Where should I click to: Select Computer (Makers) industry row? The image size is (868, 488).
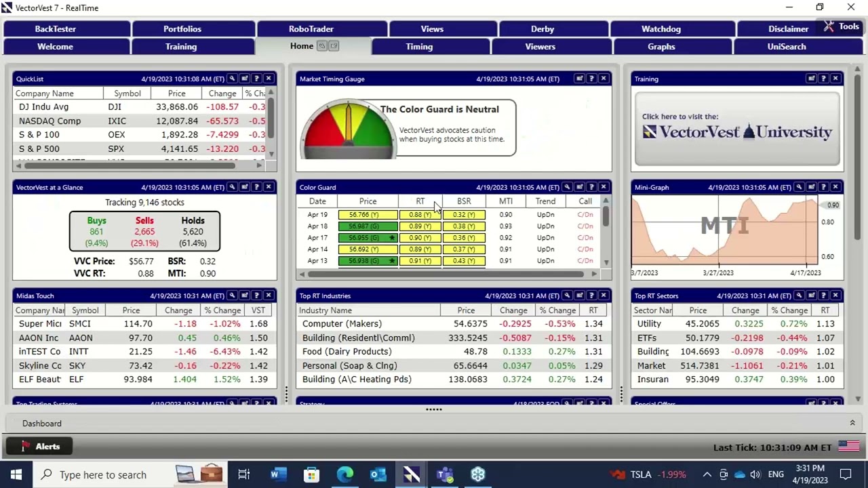[453, 324]
